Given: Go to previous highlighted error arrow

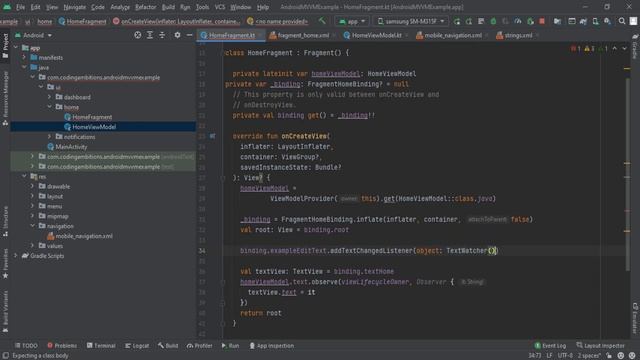Looking at the screenshot, I should coord(615,49).
